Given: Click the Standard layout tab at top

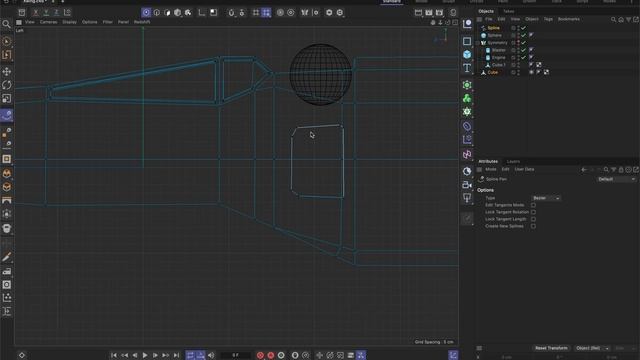Looking at the screenshot, I should pyautogui.click(x=392, y=2).
